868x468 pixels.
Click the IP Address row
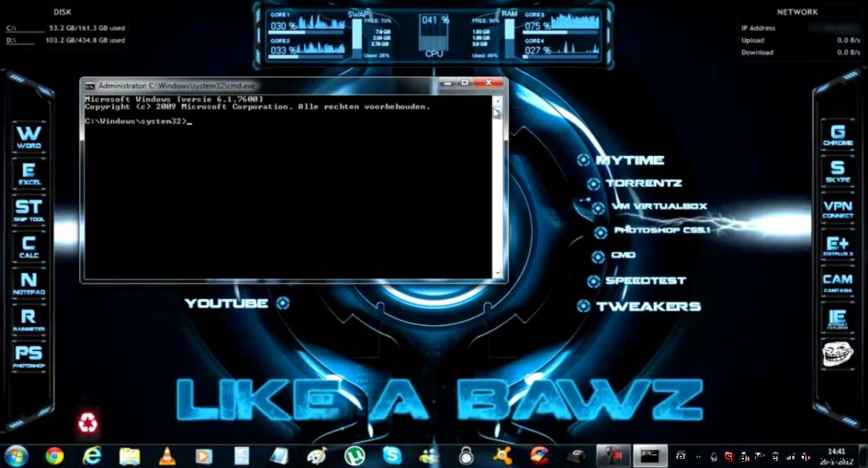tap(800, 28)
